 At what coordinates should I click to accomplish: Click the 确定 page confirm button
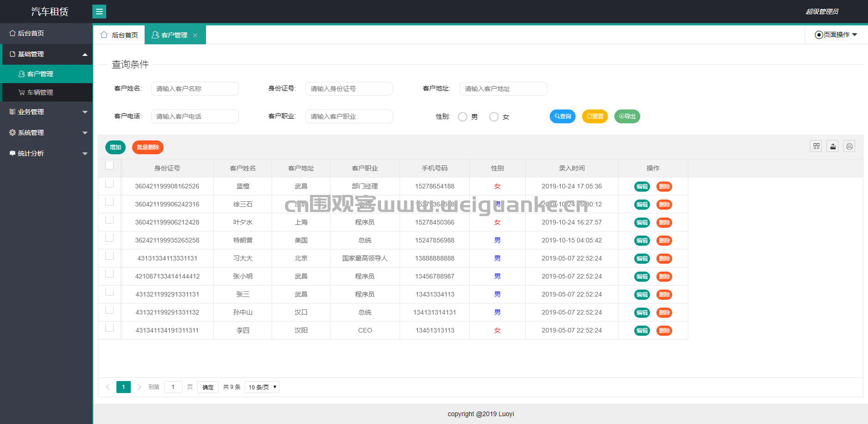click(x=208, y=387)
